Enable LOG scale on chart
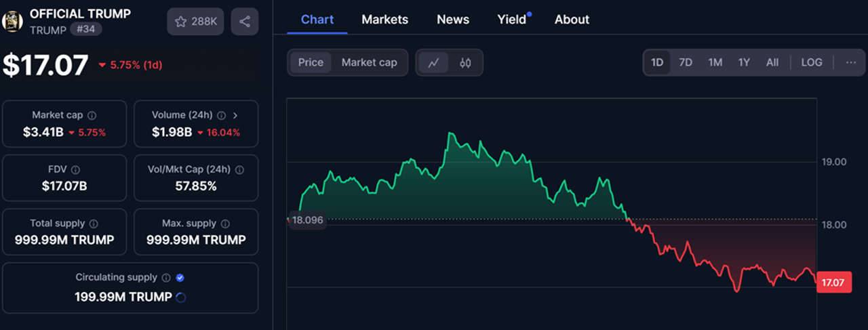This screenshot has height=330, width=868. point(812,62)
